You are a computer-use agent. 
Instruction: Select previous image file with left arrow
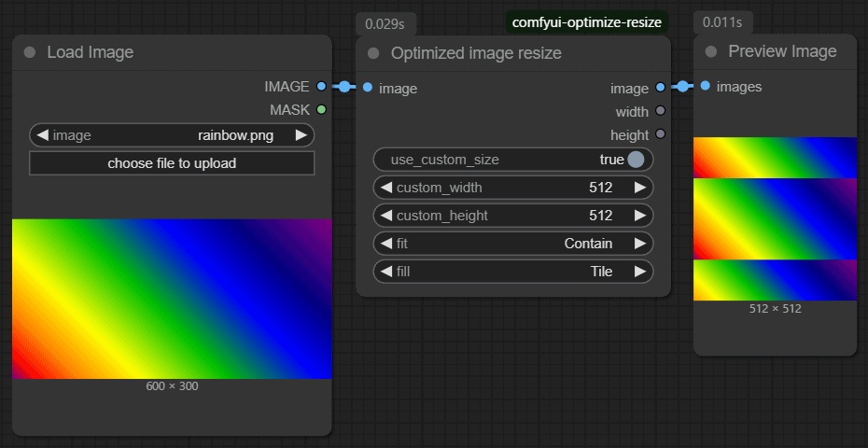(x=43, y=135)
